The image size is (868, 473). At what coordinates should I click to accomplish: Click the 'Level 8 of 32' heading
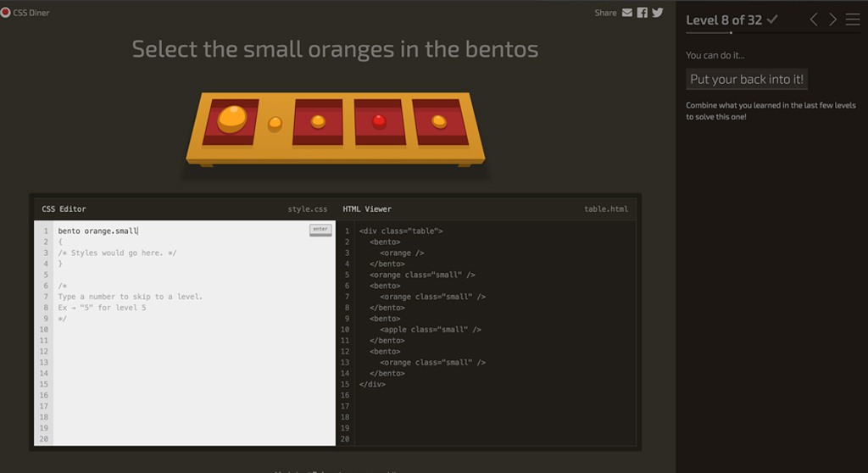[724, 19]
